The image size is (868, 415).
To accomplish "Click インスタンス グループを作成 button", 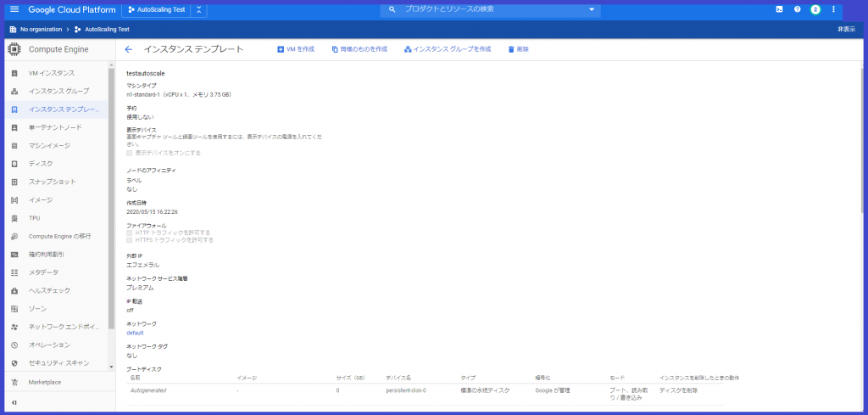I will [x=448, y=49].
